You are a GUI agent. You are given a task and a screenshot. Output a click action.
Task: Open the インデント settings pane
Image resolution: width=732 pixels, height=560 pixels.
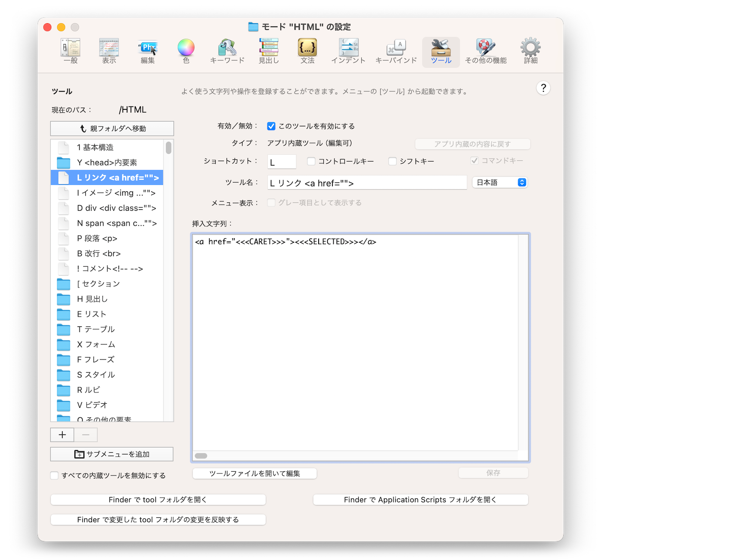coord(348,51)
